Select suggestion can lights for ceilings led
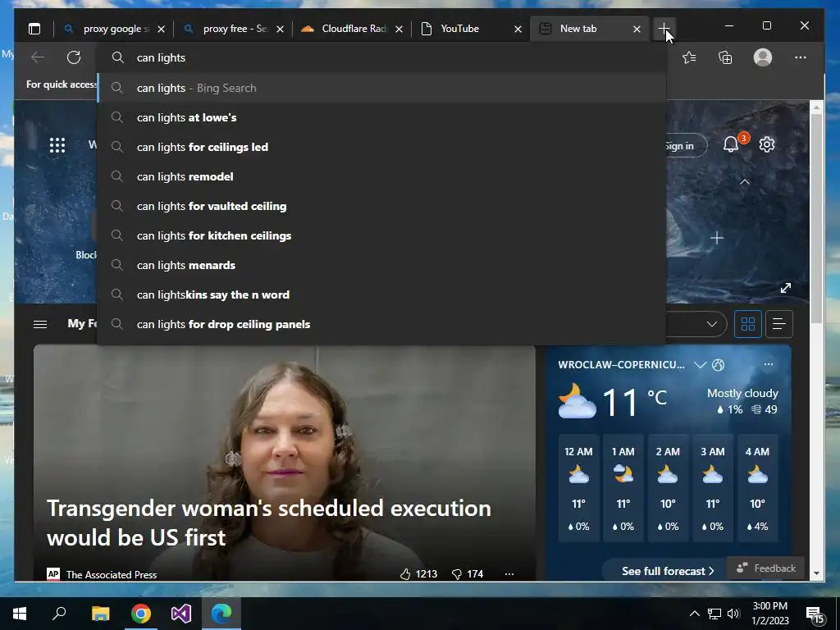840x630 pixels. [381, 147]
